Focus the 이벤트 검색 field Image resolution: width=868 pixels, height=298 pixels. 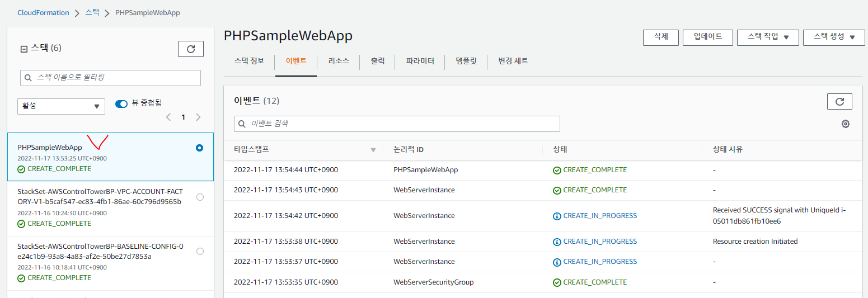pos(397,124)
